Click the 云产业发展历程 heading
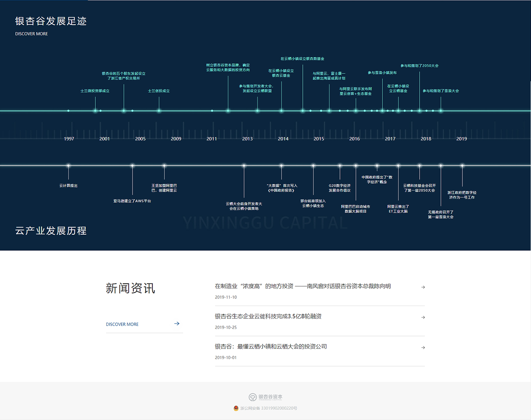This screenshot has height=420, width=531. click(51, 231)
